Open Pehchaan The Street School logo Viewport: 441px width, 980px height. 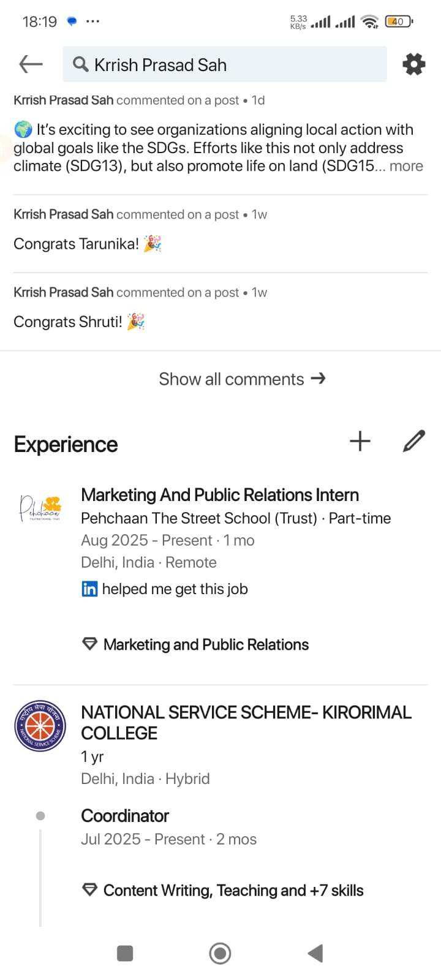click(x=40, y=508)
